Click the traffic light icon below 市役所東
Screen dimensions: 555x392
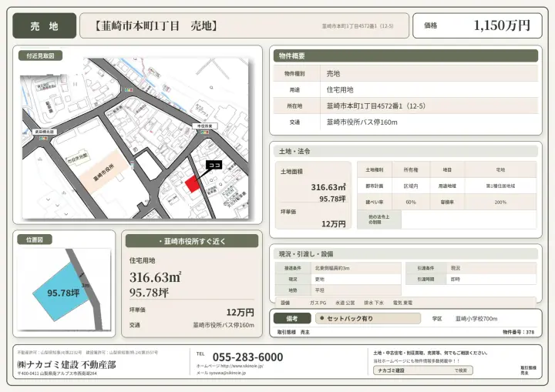click(204, 132)
